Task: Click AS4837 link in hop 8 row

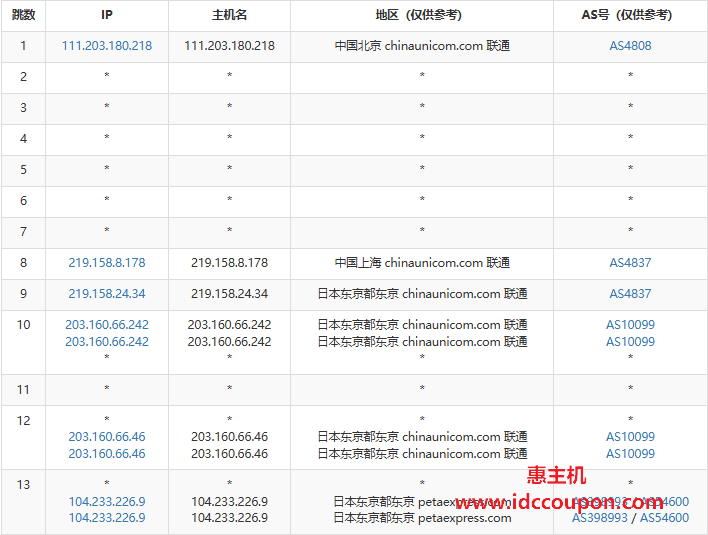Action: (630, 263)
